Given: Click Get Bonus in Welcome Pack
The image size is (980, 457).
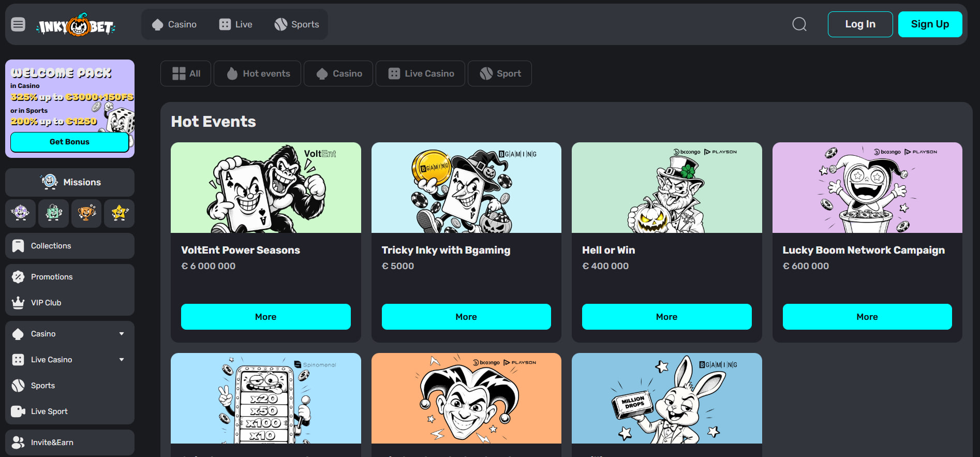Looking at the screenshot, I should click(70, 142).
